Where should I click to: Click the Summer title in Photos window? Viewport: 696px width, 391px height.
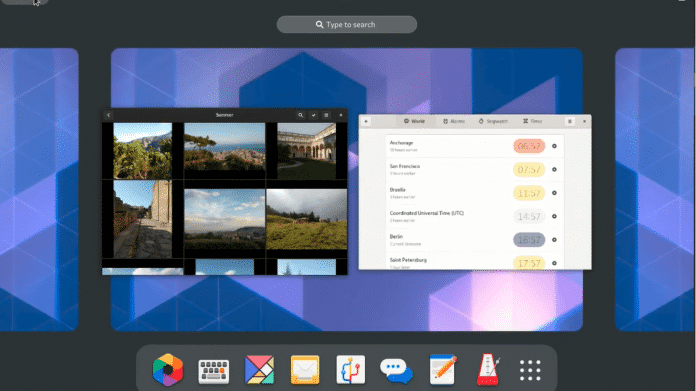coord(225,115)
